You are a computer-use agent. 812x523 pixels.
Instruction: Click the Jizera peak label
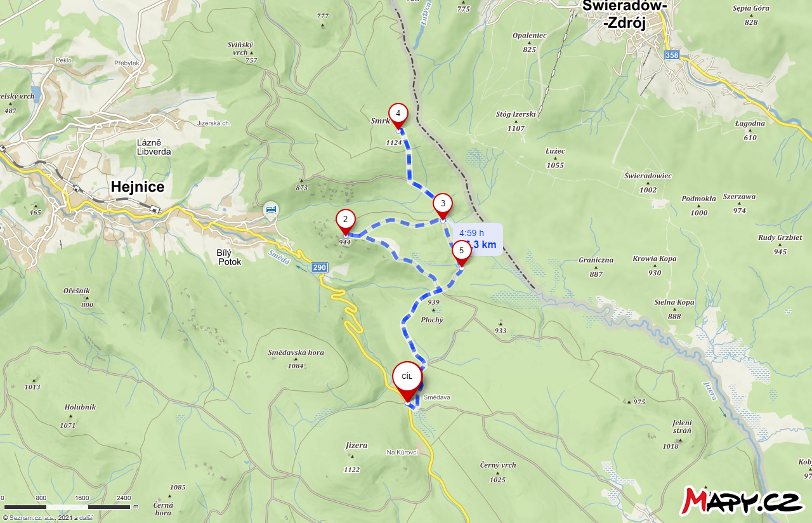coord(357,446)
